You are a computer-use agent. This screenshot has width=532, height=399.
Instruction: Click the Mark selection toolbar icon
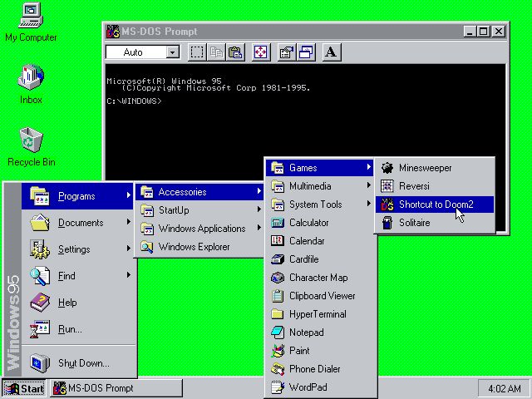click(x=197, y=52)
